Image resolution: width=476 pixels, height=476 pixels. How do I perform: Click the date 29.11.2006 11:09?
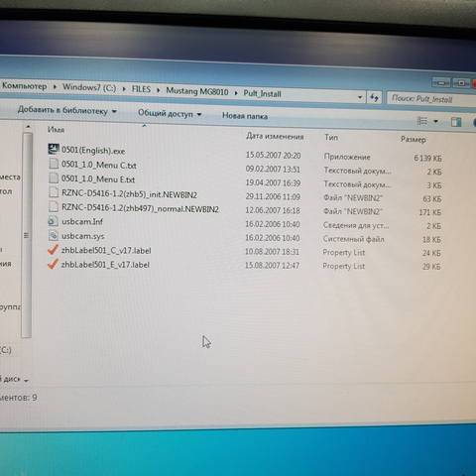[x=273, y=196]
